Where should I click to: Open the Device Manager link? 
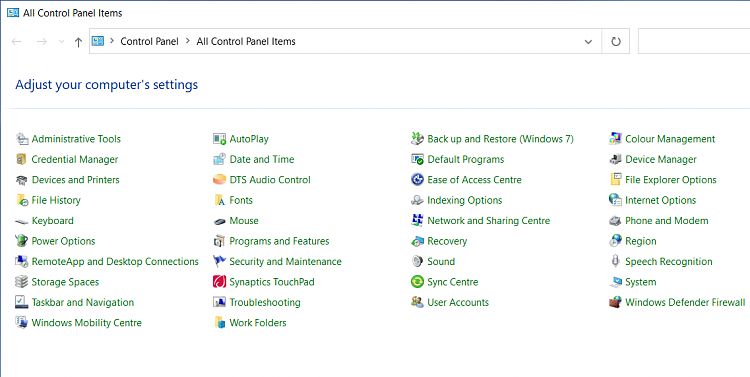tap(661, 160)
